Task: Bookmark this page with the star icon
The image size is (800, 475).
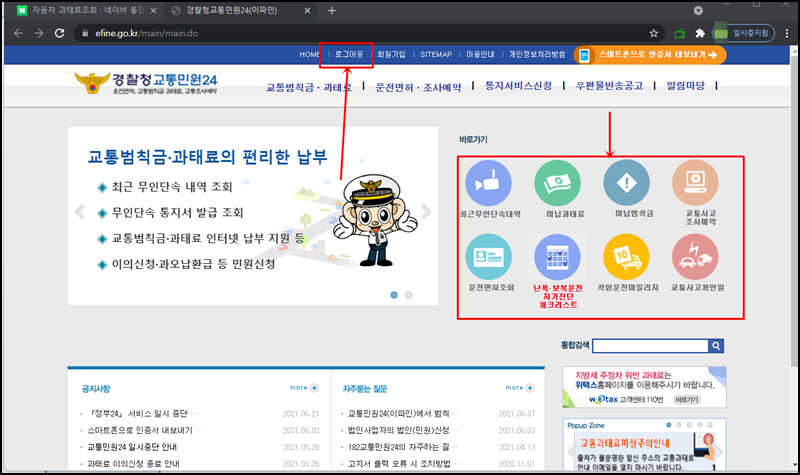Action: coord(654,33)
